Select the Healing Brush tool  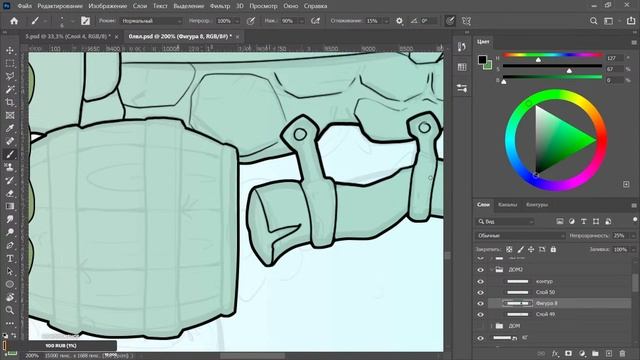click(x=10, y=142)
